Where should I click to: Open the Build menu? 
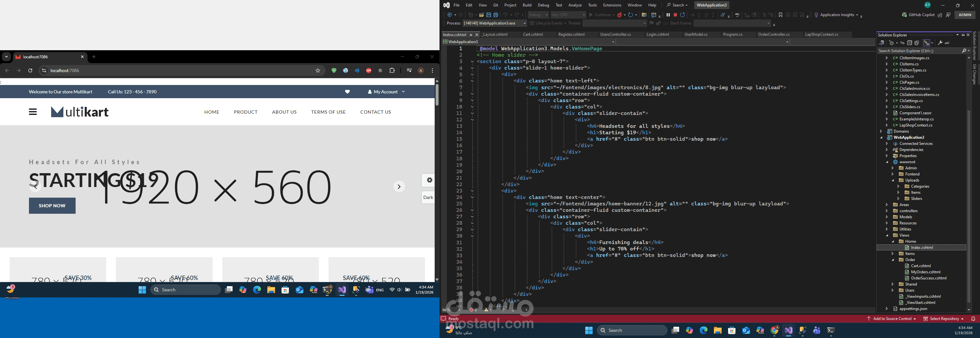point(527,5)
